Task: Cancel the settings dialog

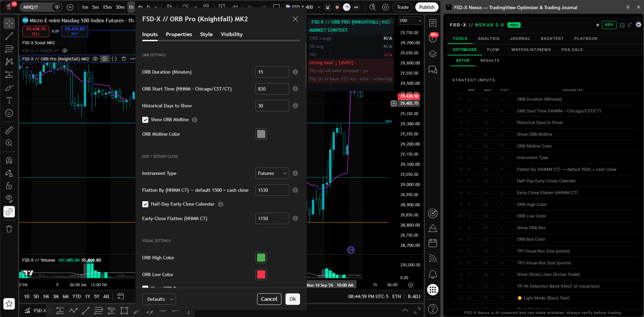Action: coord(269,299)
